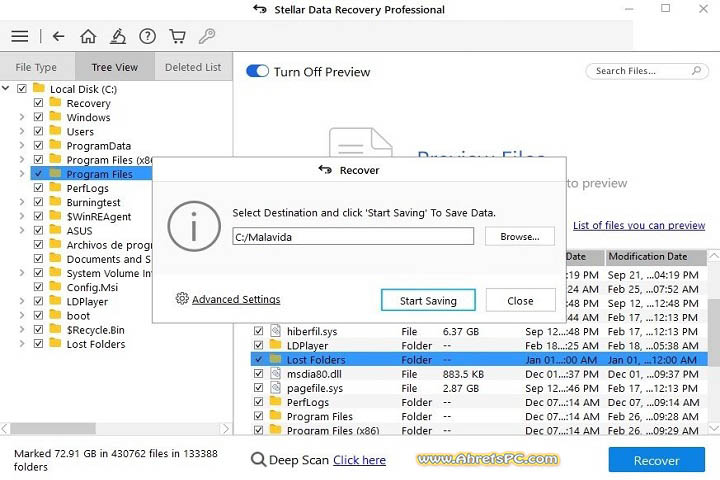Image resolution: width=720 pixels, height=480 pixels.
Task: Go back with the arrow icon
Action: point(58,36)
